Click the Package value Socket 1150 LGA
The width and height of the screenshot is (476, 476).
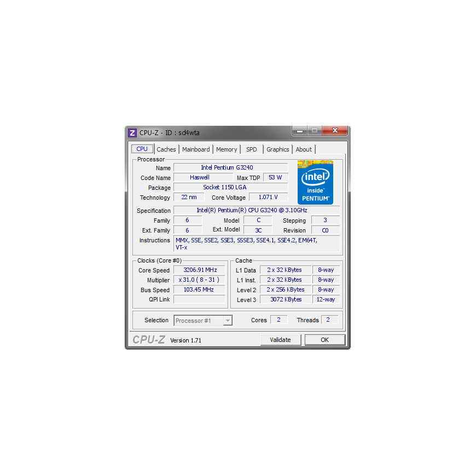coord(231,187)
